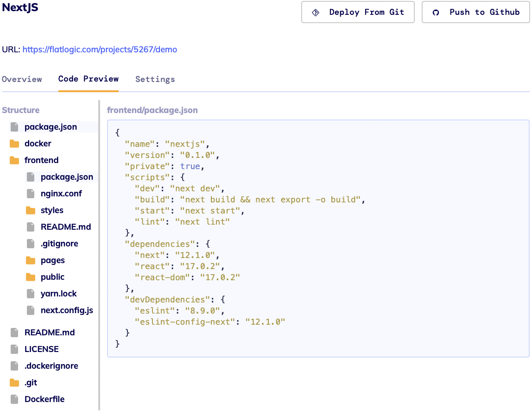This screenshot has height=415, width=532.
Task: Open the yarn.lock file
Action: click(59, 293)
